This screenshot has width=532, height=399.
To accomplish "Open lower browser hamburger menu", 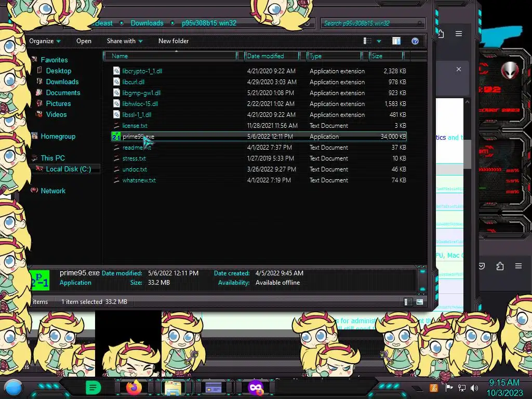I will (x=518, y=266).
